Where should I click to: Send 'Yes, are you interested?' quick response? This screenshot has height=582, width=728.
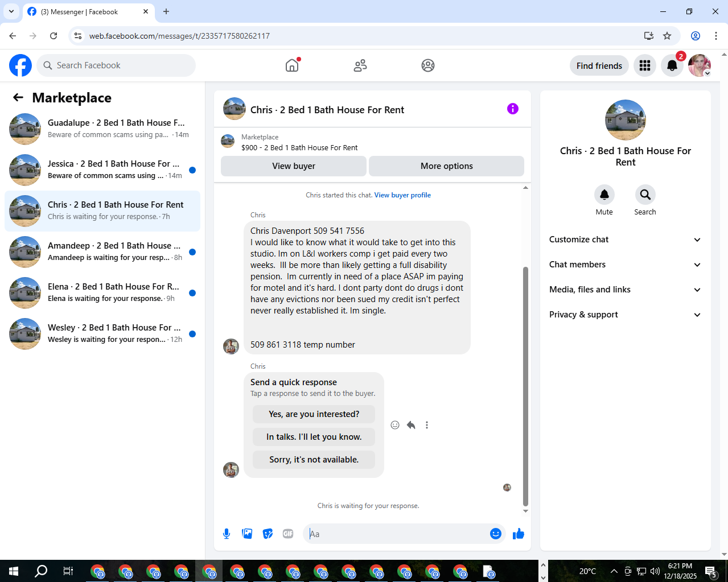[x=314, y=414]
